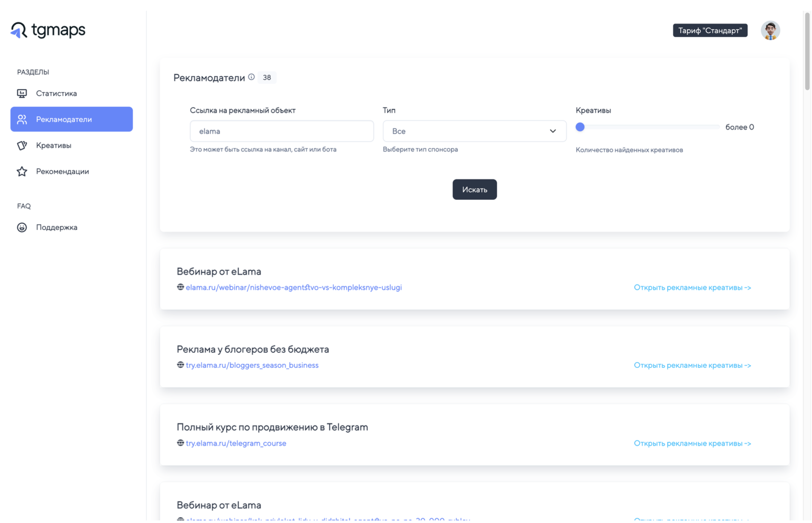Screen dimensions: 812x523
Task: Select Рекламодатели in sidebar
Action: (x=72, y=119)
